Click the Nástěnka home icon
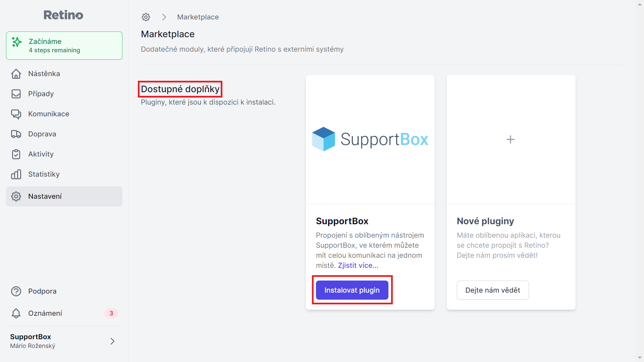This screenshot has height=362, width=644. click(16, 74)
